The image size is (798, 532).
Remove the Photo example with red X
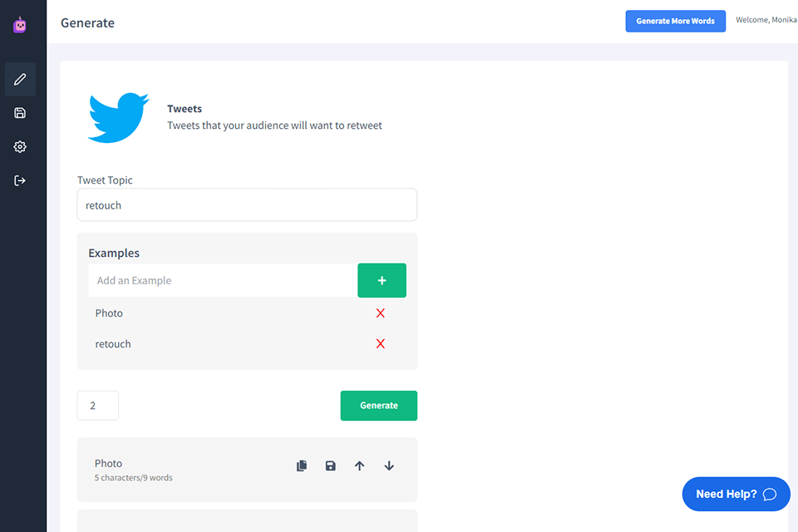(x=380, y=313)
